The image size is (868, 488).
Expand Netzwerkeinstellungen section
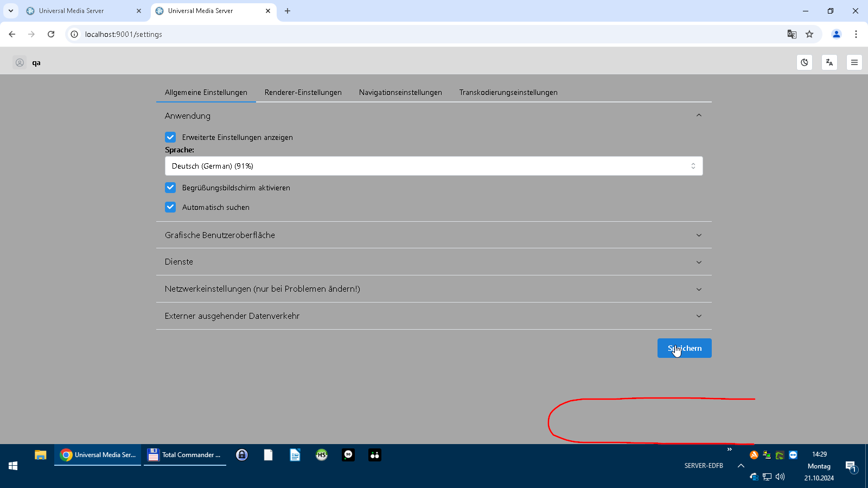434,289
